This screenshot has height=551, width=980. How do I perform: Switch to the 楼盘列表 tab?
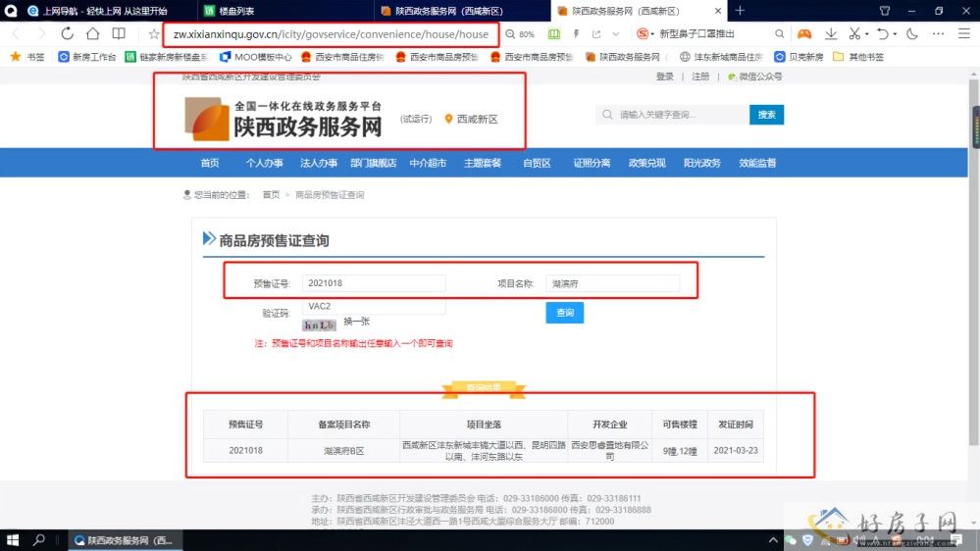click(x=284, y=11)
